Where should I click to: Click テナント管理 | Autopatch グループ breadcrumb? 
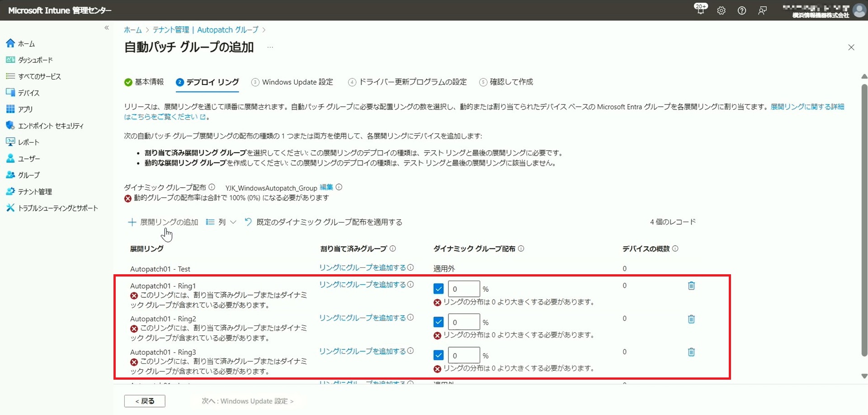[x=206, y=30]
